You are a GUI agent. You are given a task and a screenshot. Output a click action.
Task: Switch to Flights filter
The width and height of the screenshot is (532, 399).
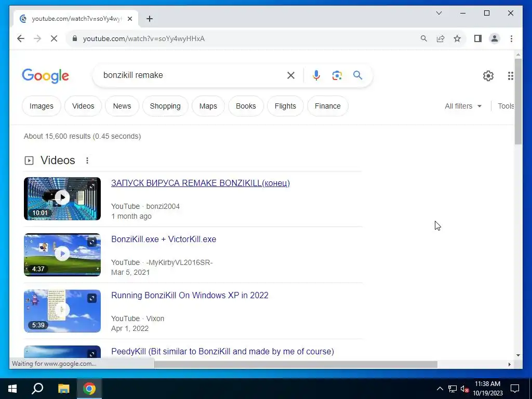285,106
